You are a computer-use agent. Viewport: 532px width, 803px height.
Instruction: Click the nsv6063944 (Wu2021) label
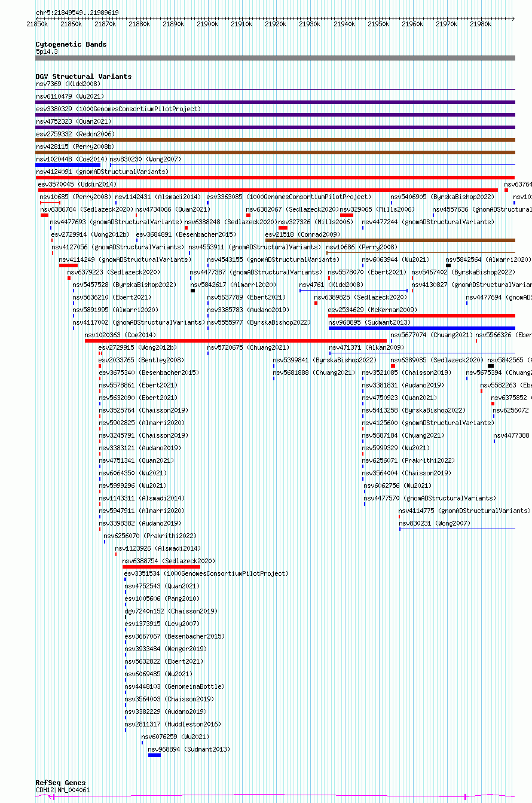pos(396,259)
